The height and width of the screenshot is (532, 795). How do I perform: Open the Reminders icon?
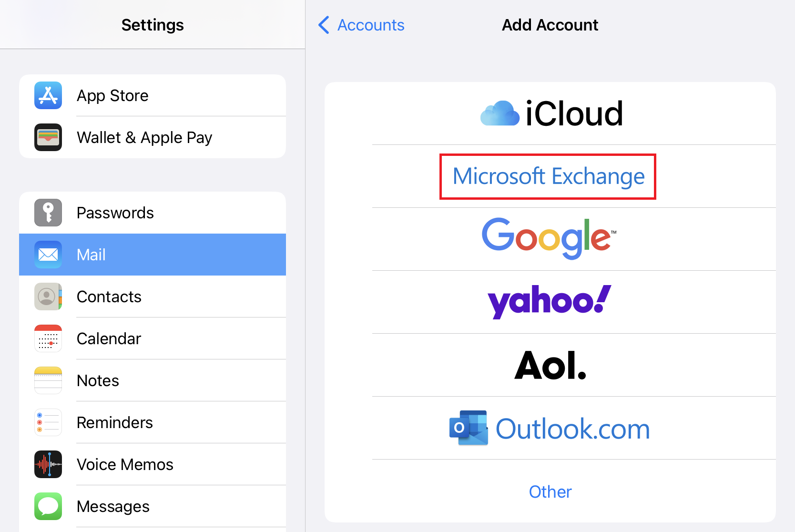tap(48, 422)
